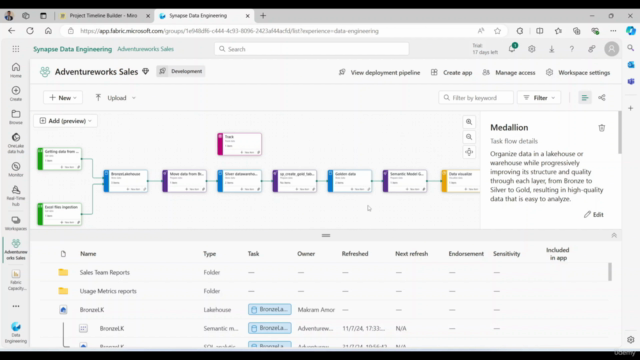Open the download icon in header
The image size is (640, 360).
tap(551, 49)
